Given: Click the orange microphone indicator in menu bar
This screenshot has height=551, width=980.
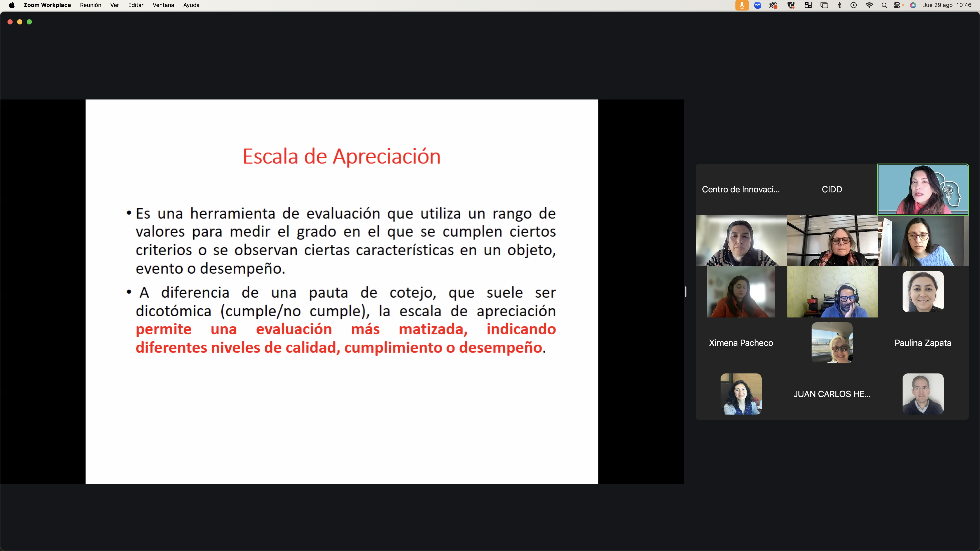Looking at the screenshot, I should point(742,5).
